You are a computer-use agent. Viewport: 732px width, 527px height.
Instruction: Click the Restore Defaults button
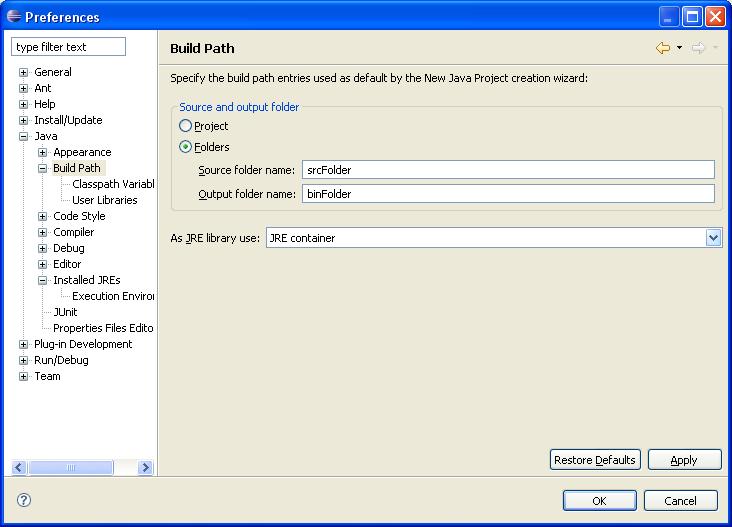595,460
